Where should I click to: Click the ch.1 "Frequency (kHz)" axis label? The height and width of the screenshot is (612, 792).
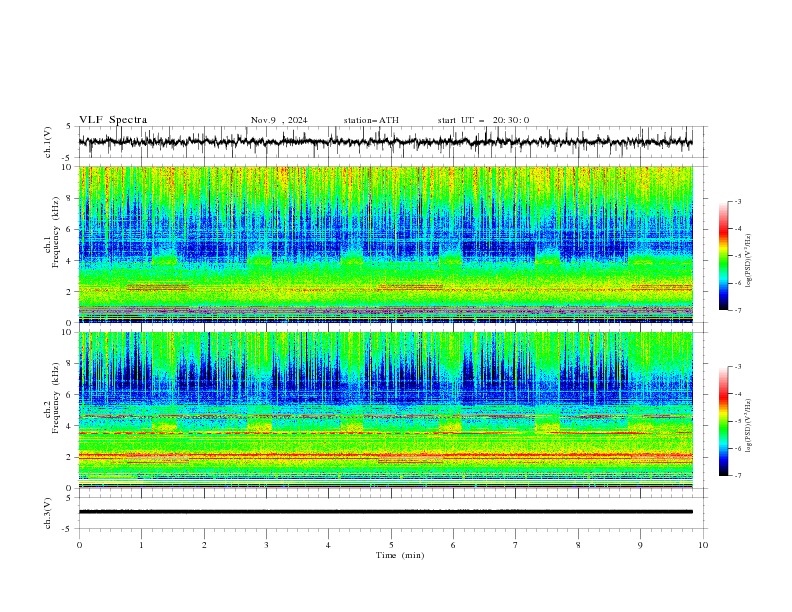56,230
